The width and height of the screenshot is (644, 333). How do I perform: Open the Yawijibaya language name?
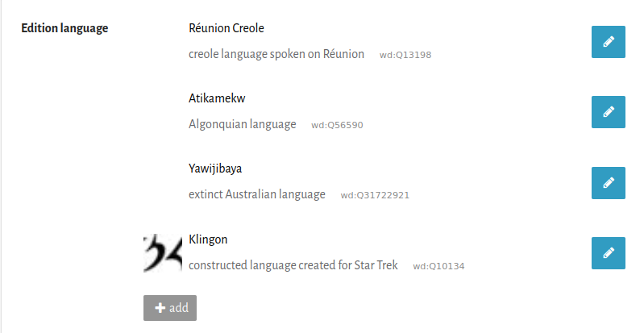(x=215, y=169)
